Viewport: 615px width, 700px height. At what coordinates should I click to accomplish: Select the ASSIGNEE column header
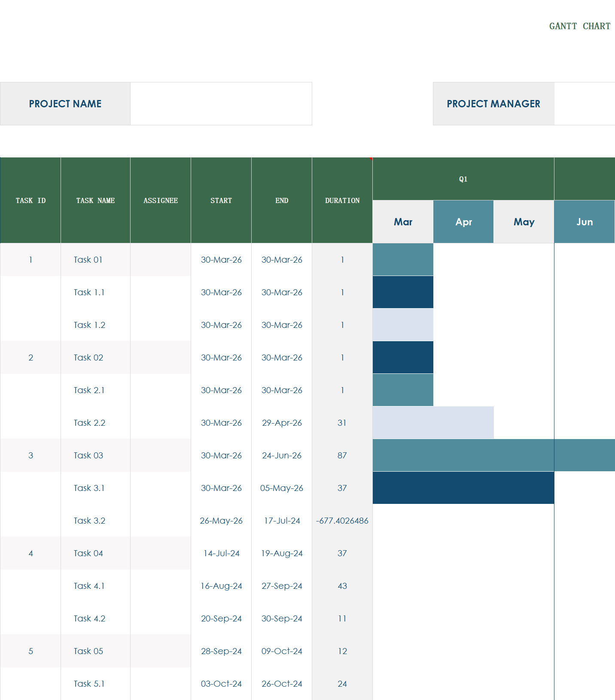pyautogui.click(x=161, y=200)
